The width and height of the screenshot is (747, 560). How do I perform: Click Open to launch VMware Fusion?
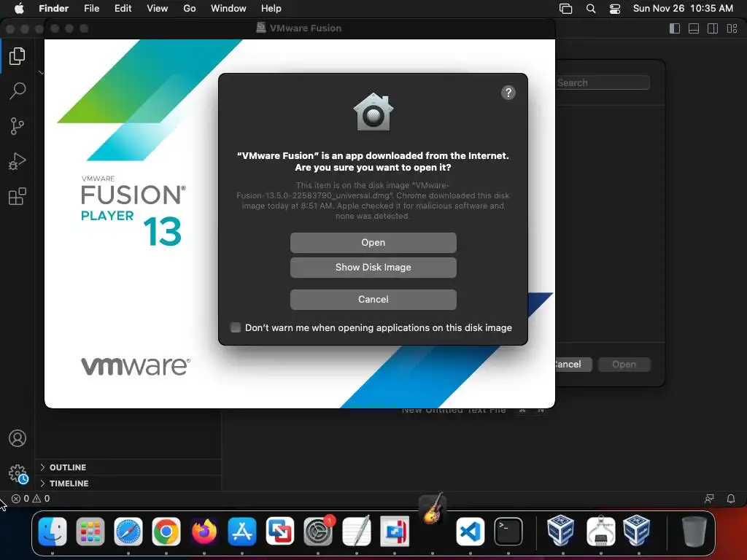[373, 242]
